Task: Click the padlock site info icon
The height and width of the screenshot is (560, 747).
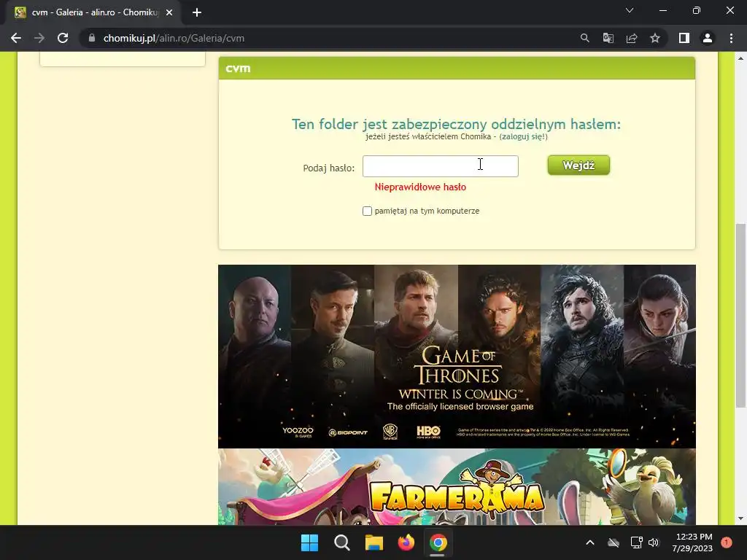Action: pyautogui.click(x=92, y=38)
